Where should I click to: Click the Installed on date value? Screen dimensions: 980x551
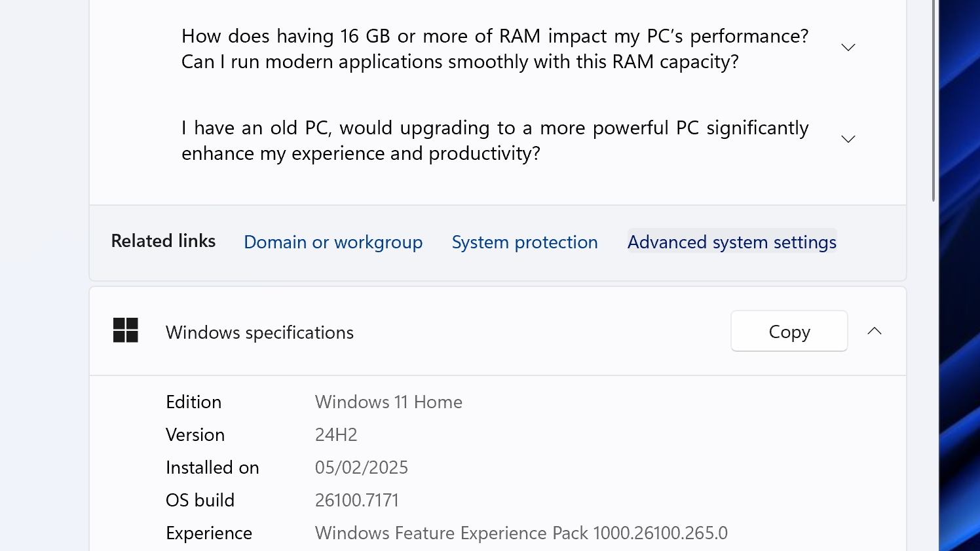pyautogui.click(x=361, y=467)
